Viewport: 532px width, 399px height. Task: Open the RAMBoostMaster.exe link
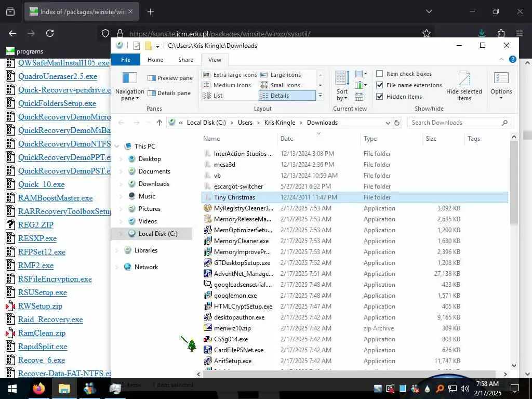[55, 198]
